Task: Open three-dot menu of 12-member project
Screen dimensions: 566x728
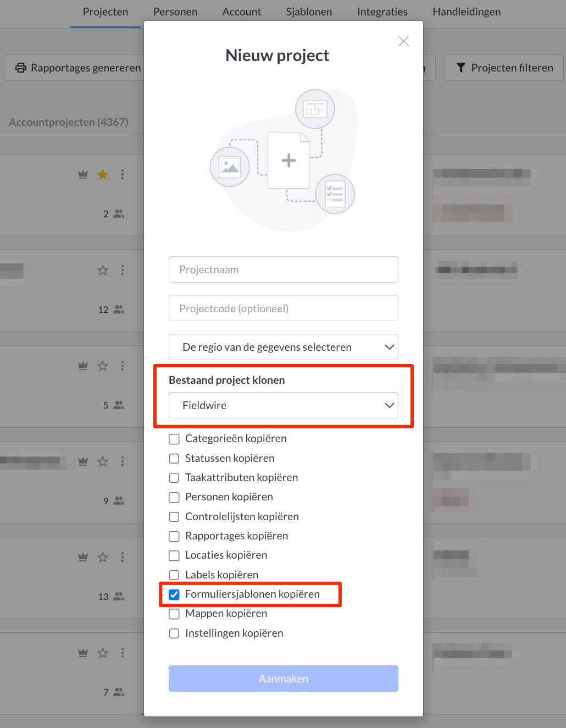Action: [x=123, y=270]
